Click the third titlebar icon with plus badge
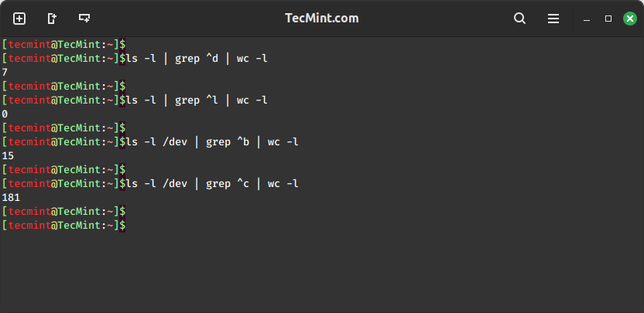Image resolution: width=644 pixels, height=313 pixels. 84,19
